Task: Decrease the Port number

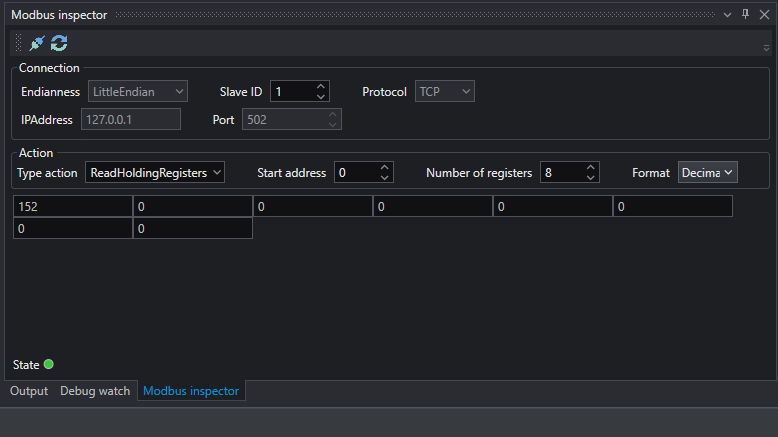Action: tap(332, 125)
